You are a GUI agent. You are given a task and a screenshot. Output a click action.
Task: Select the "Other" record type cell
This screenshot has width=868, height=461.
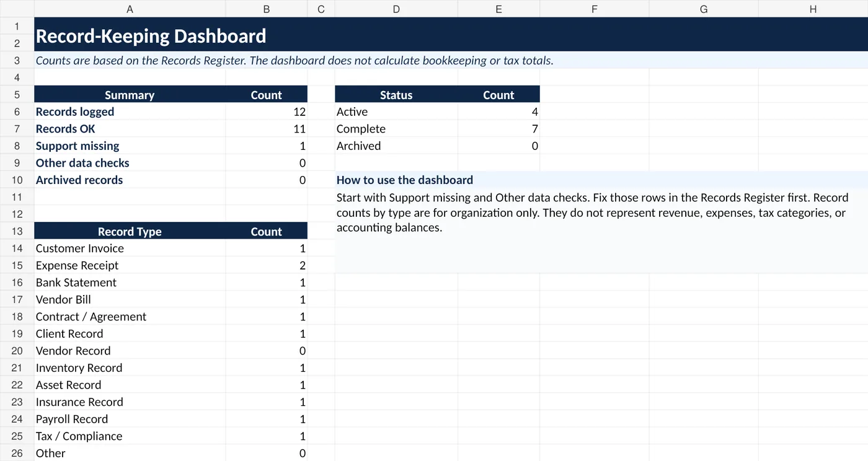[x=130, y=453]
